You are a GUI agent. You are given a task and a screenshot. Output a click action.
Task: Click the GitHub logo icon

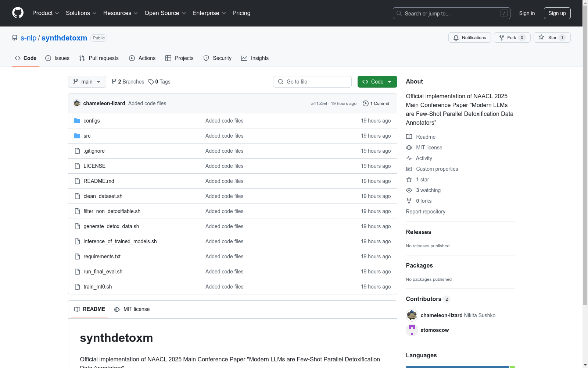(18, 13)
